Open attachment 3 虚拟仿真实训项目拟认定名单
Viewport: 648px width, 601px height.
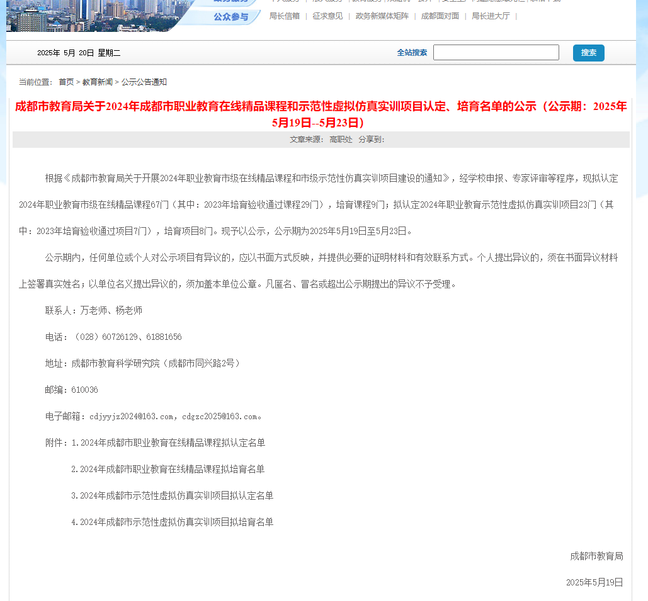tap(172, 496)
